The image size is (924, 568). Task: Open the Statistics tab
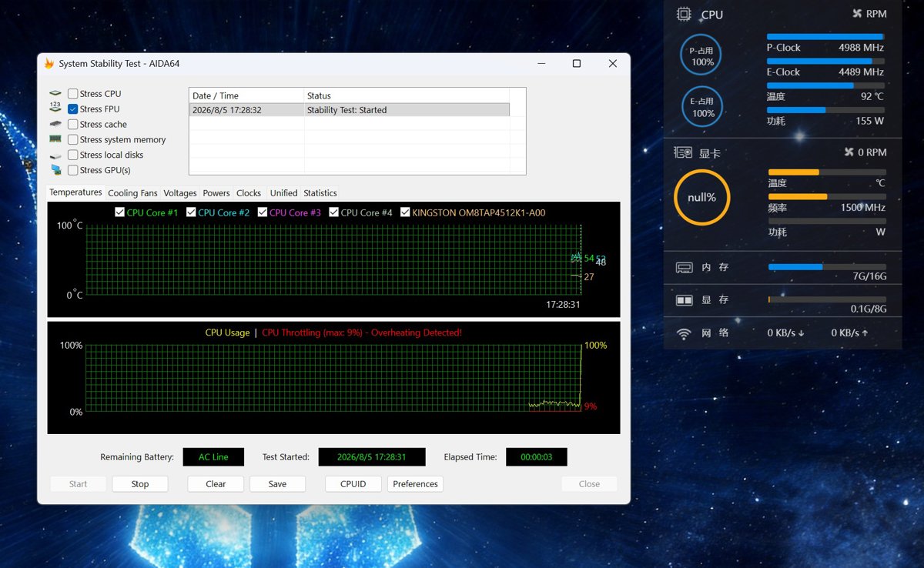tap(320, 193)
